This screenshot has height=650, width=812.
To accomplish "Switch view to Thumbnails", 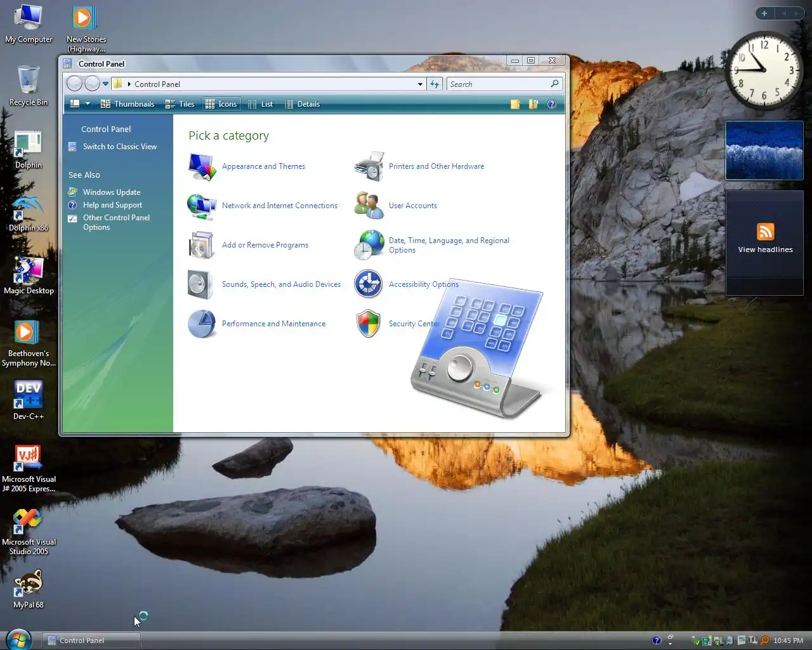I will [x=128, y=104].
